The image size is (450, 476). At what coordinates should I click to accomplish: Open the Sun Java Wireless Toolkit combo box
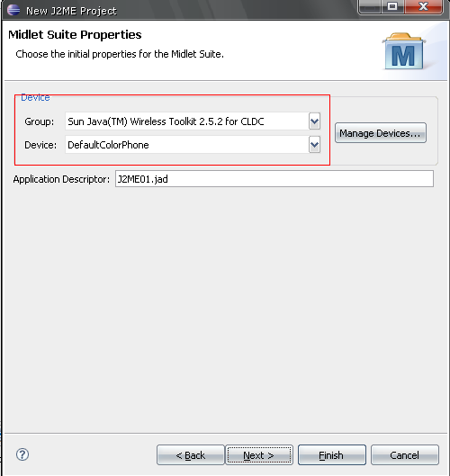coord(193,121)
